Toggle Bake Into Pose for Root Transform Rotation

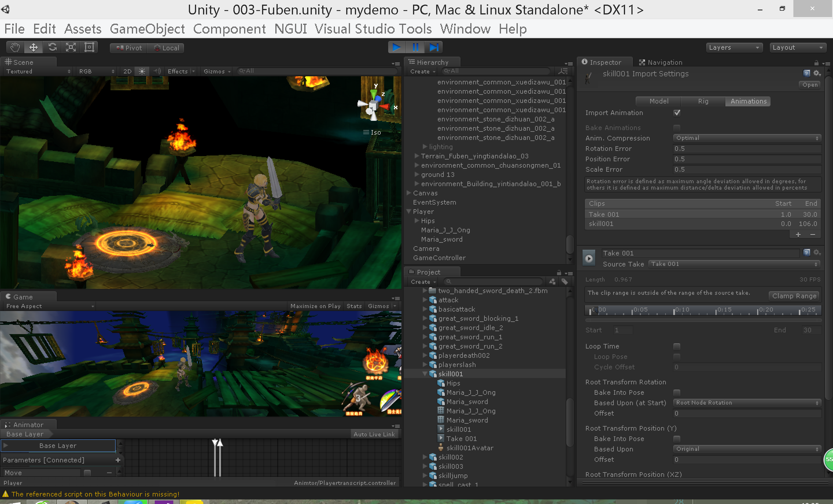677,392
